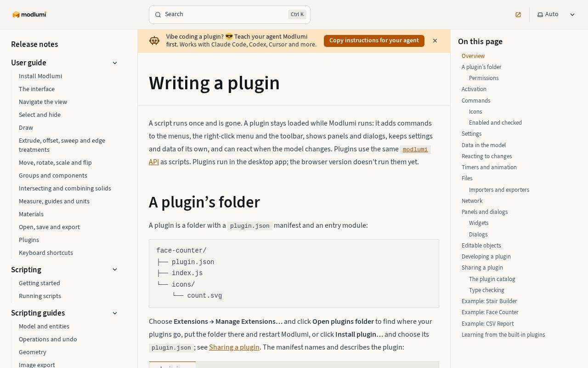Copy instructions for your agent
588x368 pixels.
pos(374,40)
